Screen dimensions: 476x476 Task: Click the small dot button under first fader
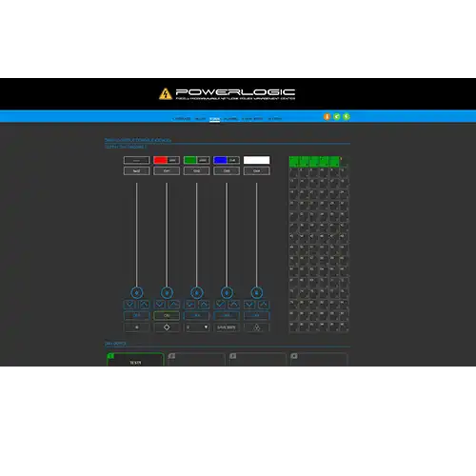(x=137, y=327)
